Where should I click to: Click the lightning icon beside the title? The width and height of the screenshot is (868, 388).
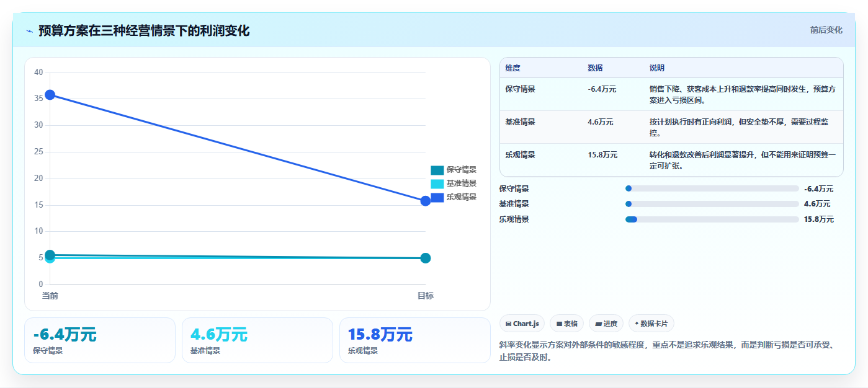(x=29, y=30)
